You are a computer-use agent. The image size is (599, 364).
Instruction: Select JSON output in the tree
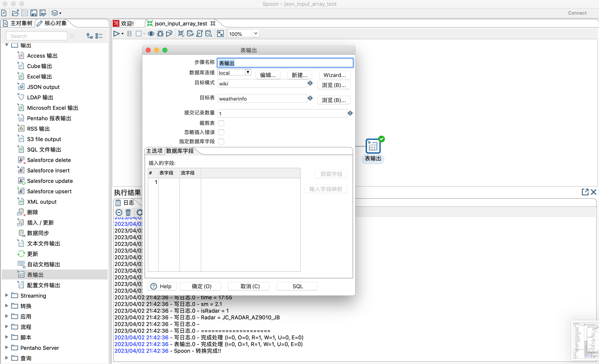pos(43,87)
